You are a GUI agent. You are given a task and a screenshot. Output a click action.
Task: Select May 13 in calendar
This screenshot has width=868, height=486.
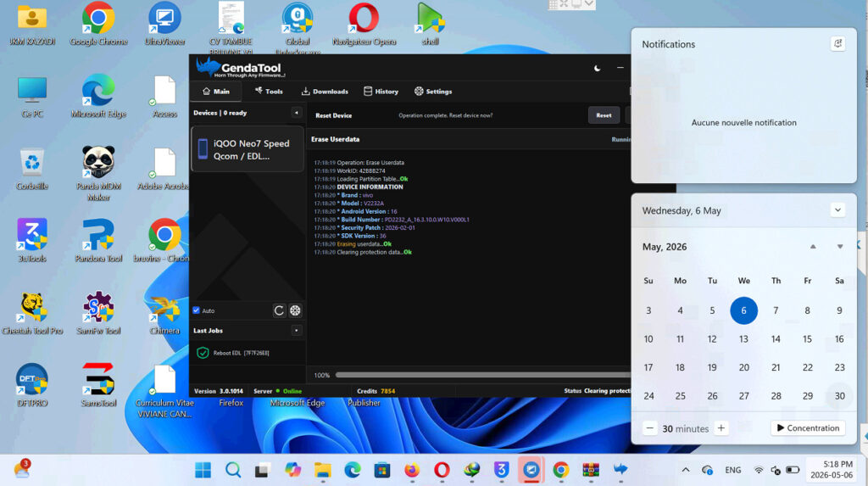pyautogui.click(x=743, y=339)
